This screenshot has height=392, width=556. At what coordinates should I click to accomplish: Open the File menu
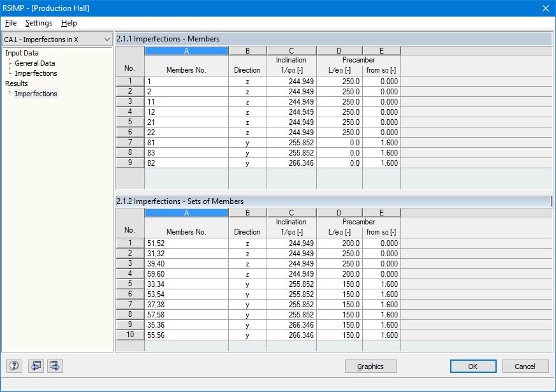11,23
